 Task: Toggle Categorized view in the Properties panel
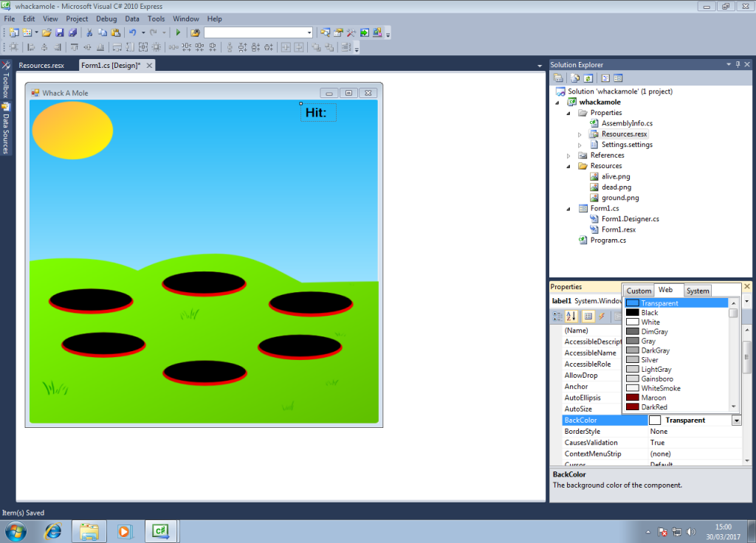tap(557, 317)
